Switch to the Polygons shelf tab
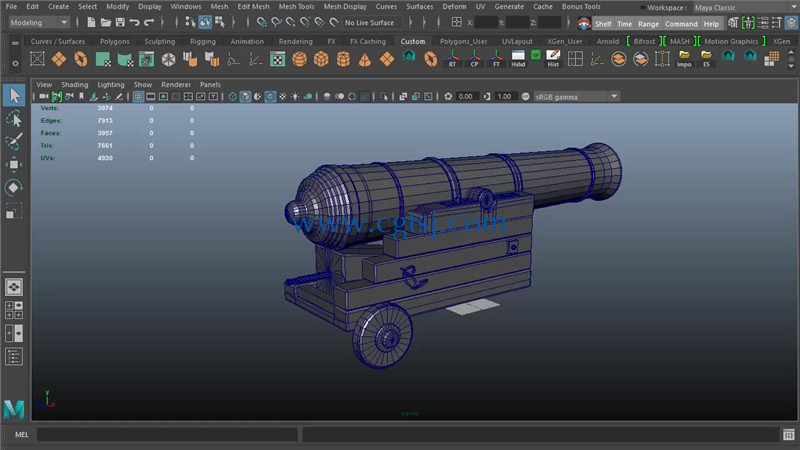The image size is (800, 450). pyautogui.click(x=115, y=41)
